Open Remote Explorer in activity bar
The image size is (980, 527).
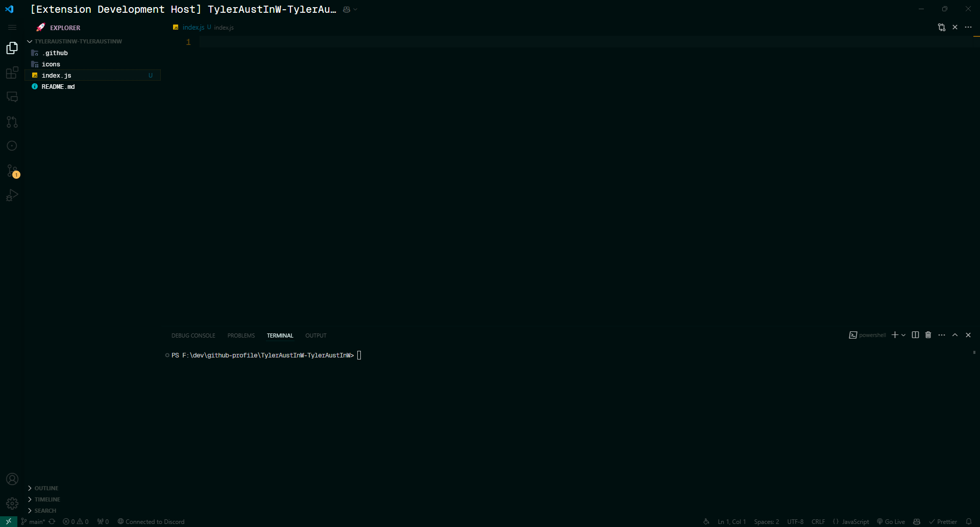(x=12, y=97)
